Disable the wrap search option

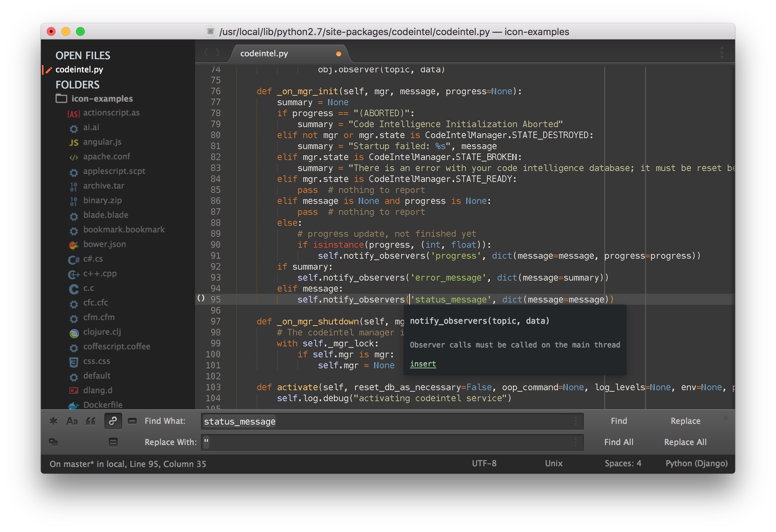113,421
